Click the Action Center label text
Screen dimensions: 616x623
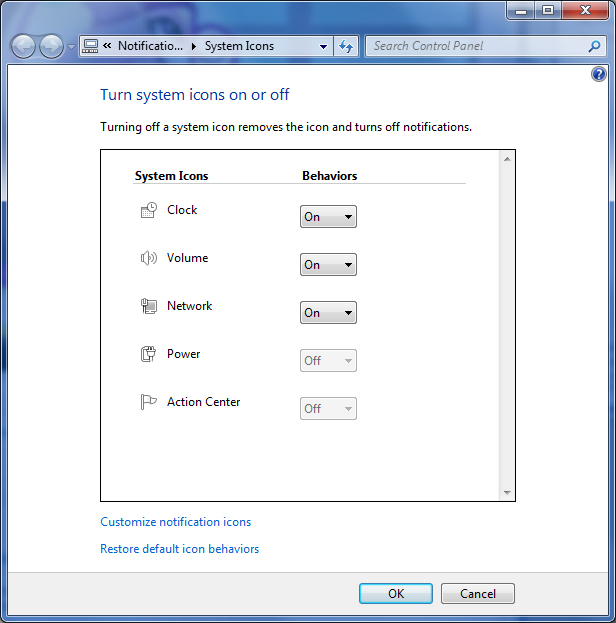[203, 402]
